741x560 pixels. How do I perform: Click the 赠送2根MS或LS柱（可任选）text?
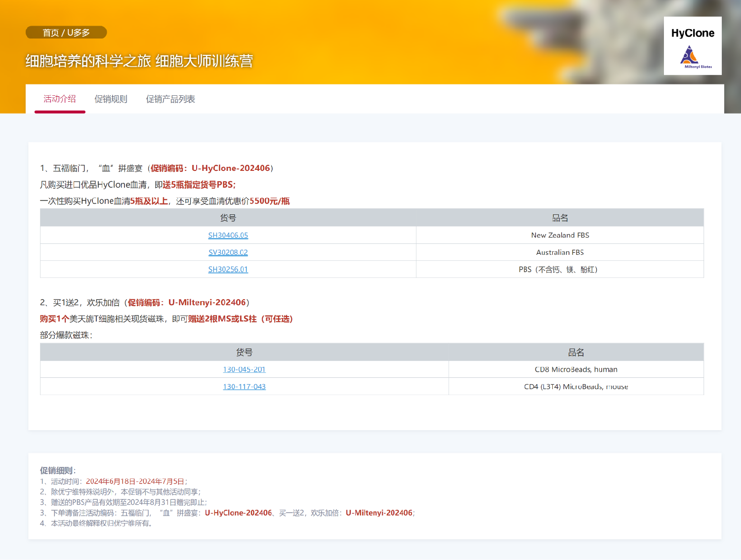pos(241,319)
